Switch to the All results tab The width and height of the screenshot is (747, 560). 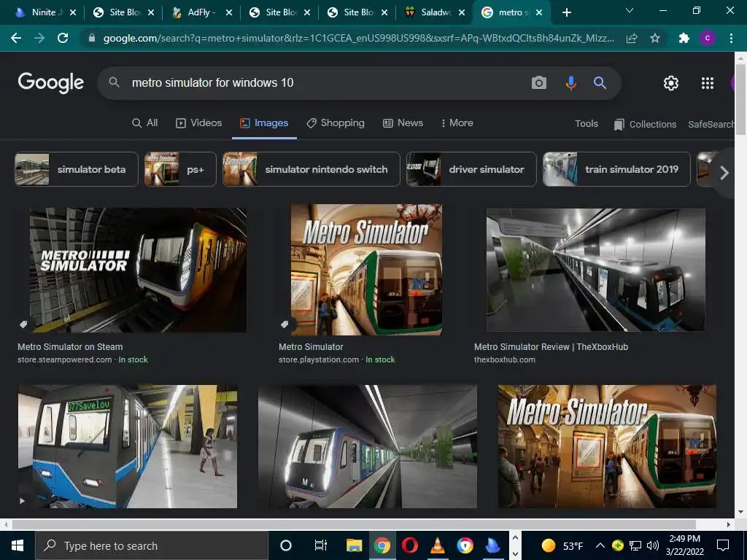point(145,122)
